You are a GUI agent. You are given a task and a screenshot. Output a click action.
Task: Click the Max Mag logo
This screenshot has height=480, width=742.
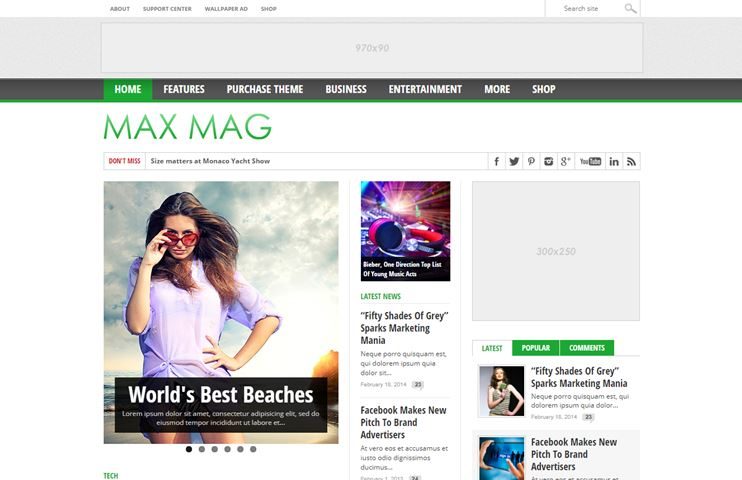(188, 127)
